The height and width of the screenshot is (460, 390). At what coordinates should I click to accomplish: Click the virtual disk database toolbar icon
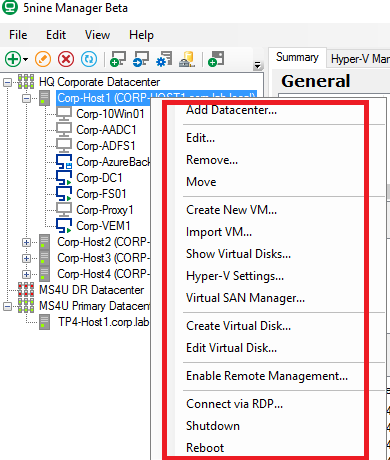point(187,59)
